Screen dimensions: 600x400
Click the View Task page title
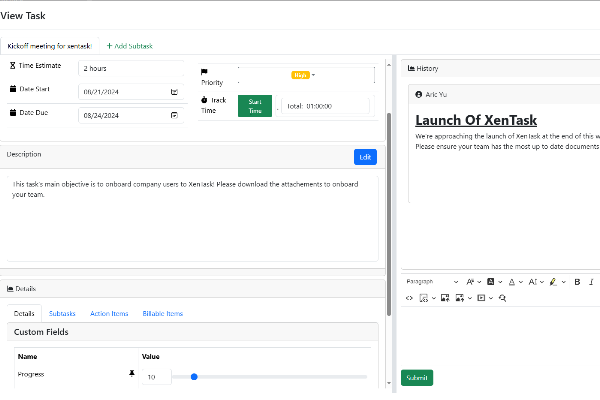coord(23,16)
